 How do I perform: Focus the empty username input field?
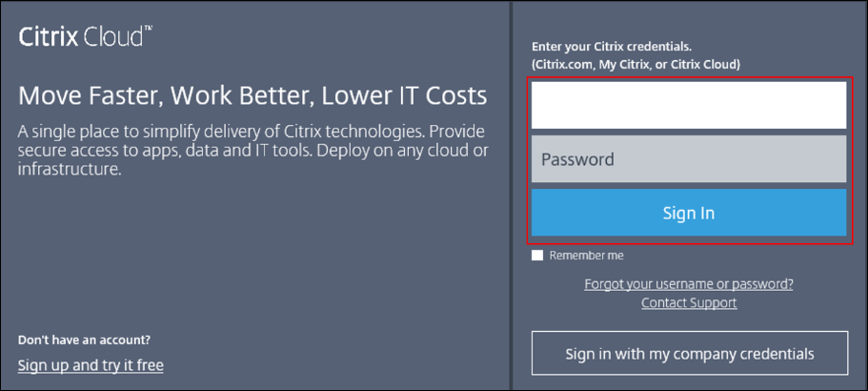[688, 105]
